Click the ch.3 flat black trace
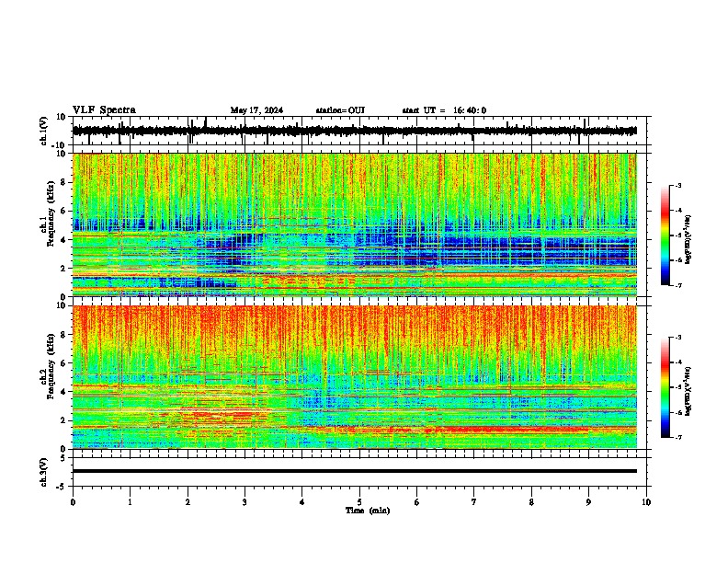This screenshot has height=563, width=728. point(354,471)
